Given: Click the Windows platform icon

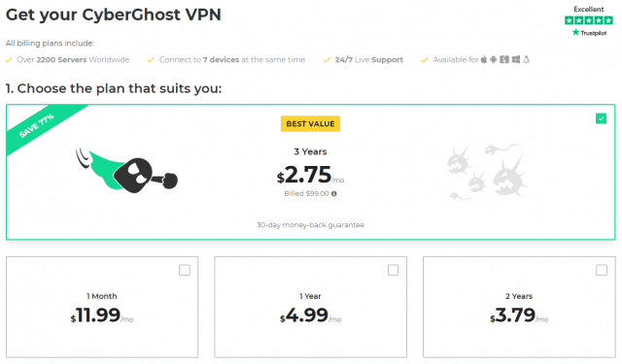Looking at the screenshot, I should pyautogui.click(x=516, y=60).
